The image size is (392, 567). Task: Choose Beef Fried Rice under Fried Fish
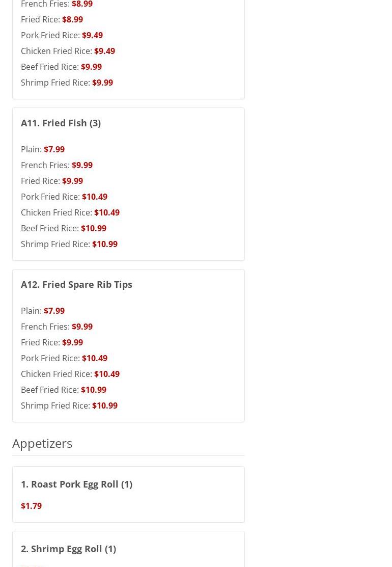(64, 228)
